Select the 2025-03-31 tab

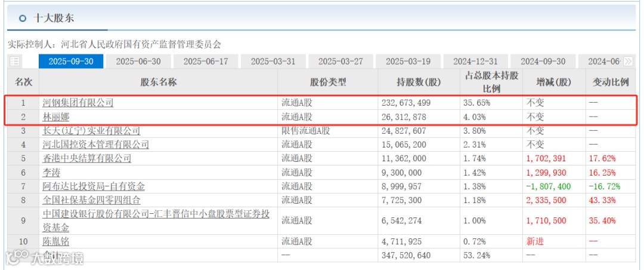(x=273, y=62)
